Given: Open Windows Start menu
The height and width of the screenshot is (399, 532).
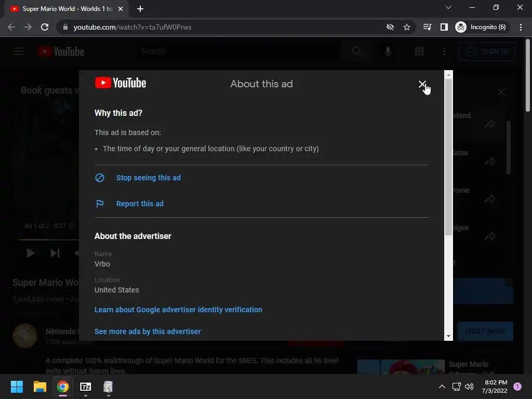Looking at the screenshot, I should point(17,387).
